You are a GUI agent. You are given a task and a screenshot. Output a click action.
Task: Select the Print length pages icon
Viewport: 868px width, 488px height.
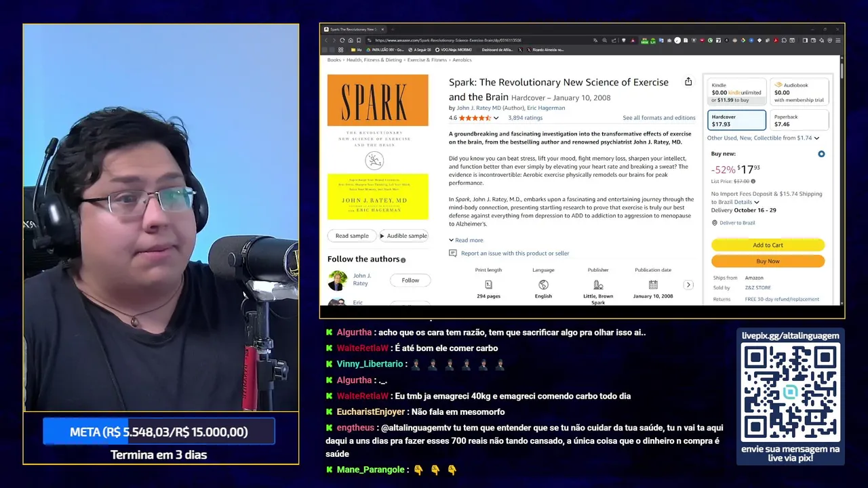(x=488, y=285)
